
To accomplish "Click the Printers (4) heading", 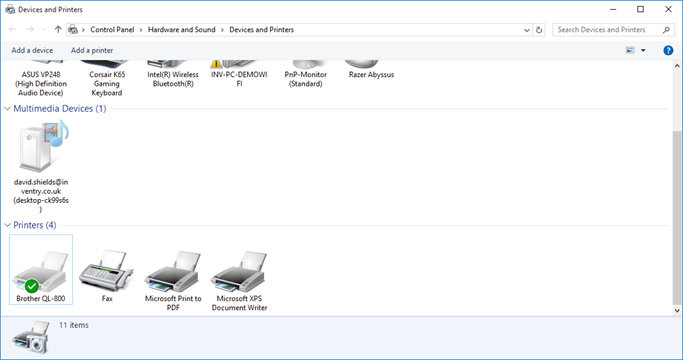I will 35,225.
